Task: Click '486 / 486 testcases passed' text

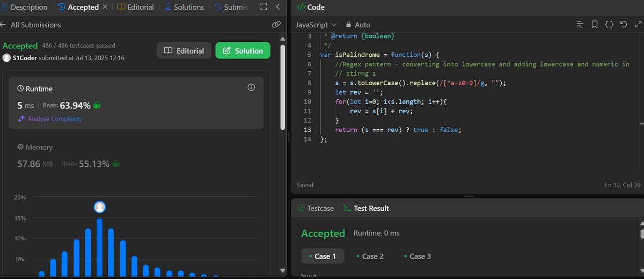Action: (78, 46)
